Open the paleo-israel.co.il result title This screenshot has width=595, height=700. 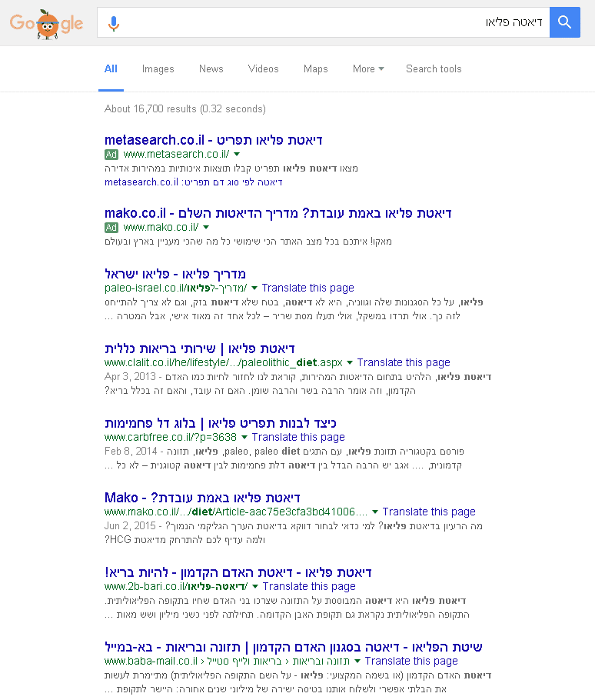(x=175, y=274)
